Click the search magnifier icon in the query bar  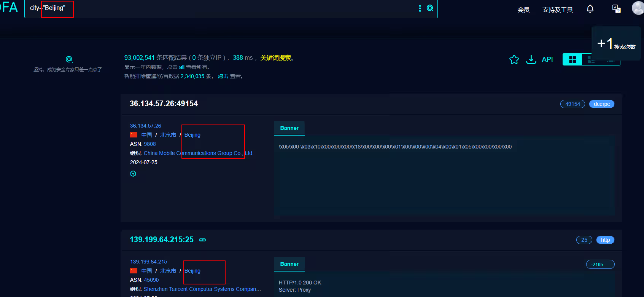pos(430,8)
